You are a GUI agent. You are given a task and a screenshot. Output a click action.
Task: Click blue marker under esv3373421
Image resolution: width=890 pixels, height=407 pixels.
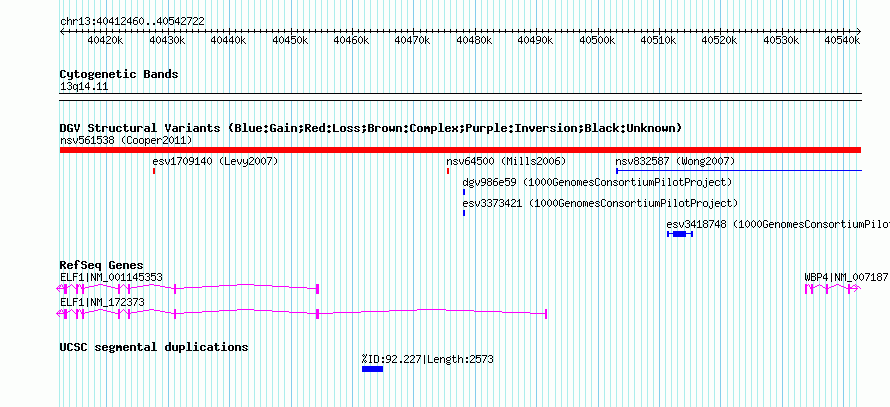click(464, 213)
